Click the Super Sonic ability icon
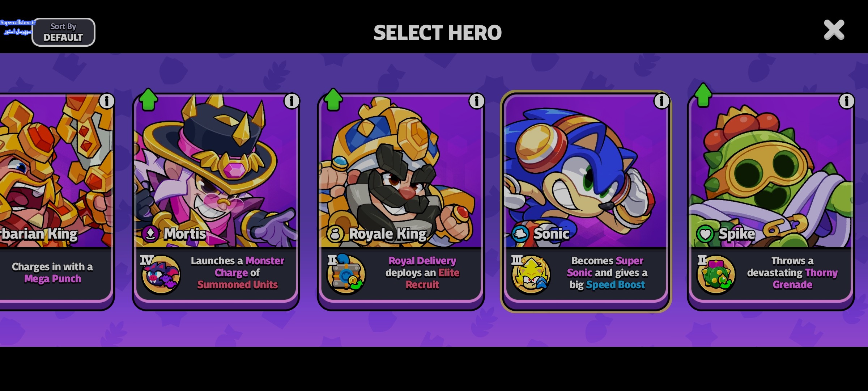This screenshot has width=868, height=391. (531, 274)
